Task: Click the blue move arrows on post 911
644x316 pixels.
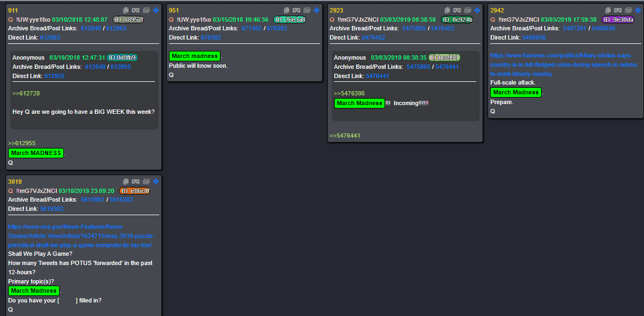Action: pos(155,10)
